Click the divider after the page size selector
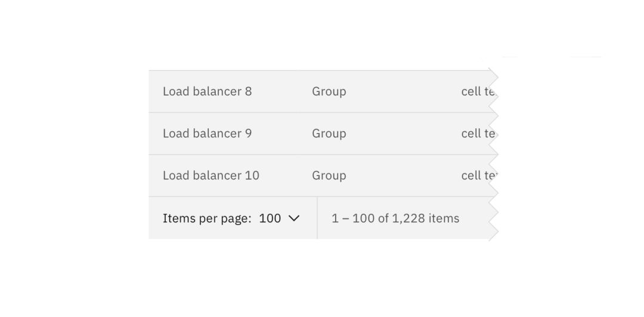The width and height of the screenshot is (644, 317). point(317,218)
